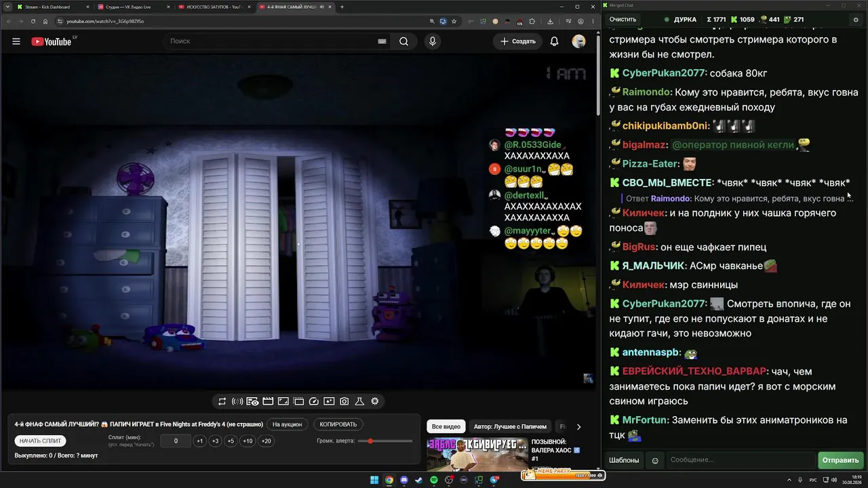868x488 pixels.
Task: Go back in browser history
Action: coord(8,21)
